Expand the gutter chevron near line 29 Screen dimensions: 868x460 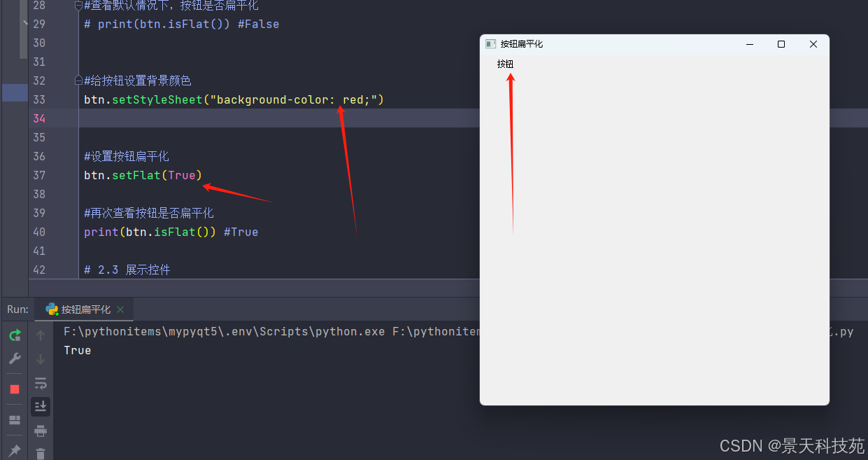26,22
